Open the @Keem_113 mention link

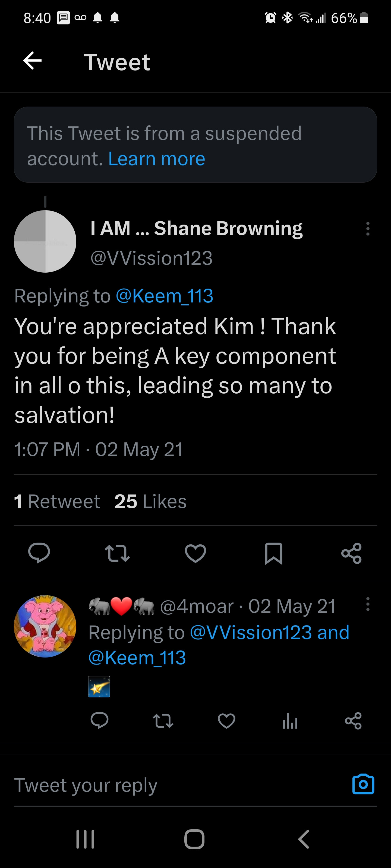tap(164, 296)
